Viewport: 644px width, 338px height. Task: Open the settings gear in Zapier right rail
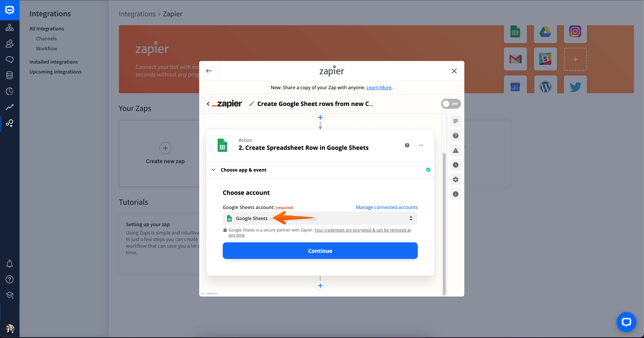tap(455, 179)
